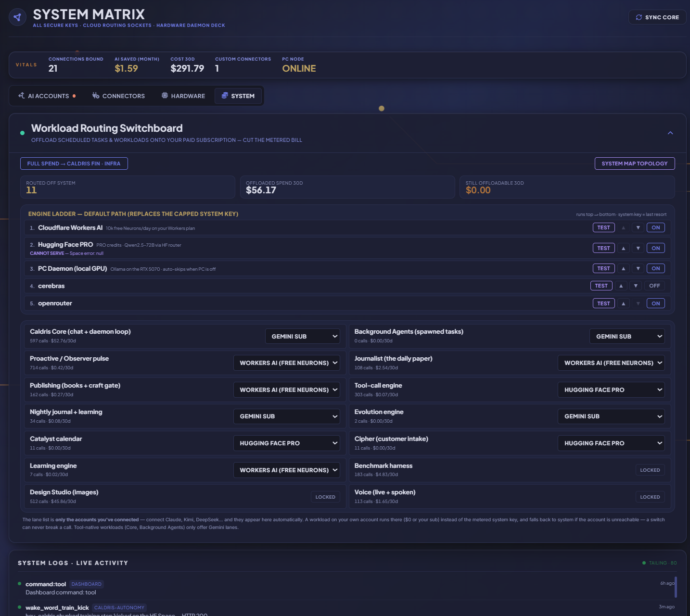
Task: Test the openrouter engine
Action: click(603, 303)
